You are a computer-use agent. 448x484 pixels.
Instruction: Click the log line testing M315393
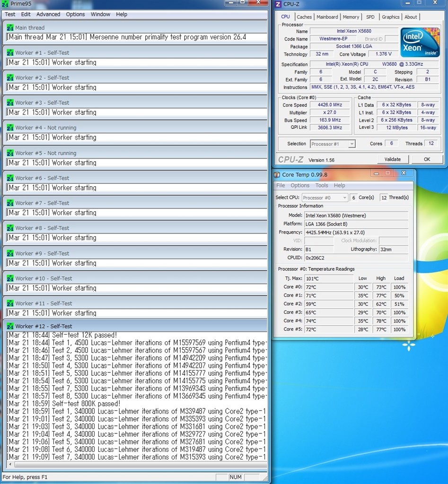click(136, 457)
